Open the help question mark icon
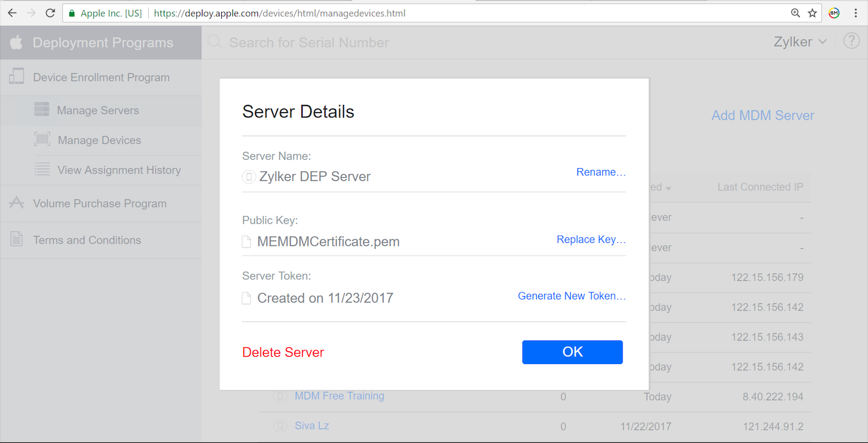 tap(851, 41)
